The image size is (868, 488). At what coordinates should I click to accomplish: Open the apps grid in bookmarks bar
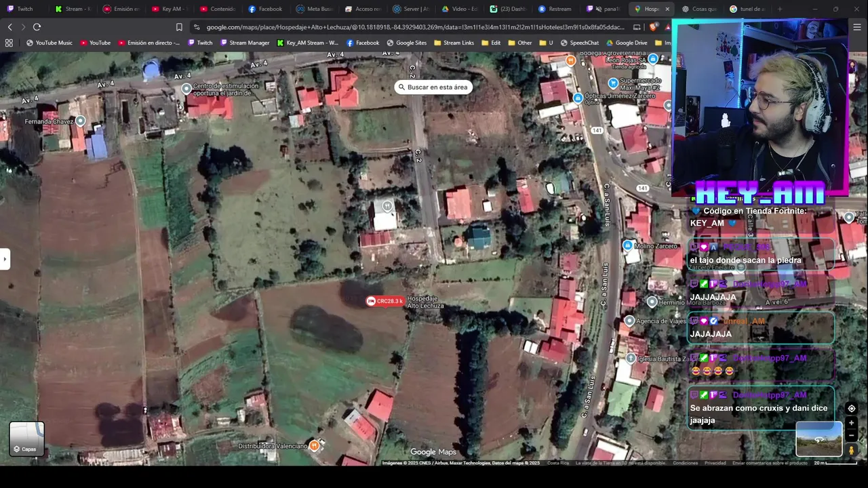click(9, 43)
